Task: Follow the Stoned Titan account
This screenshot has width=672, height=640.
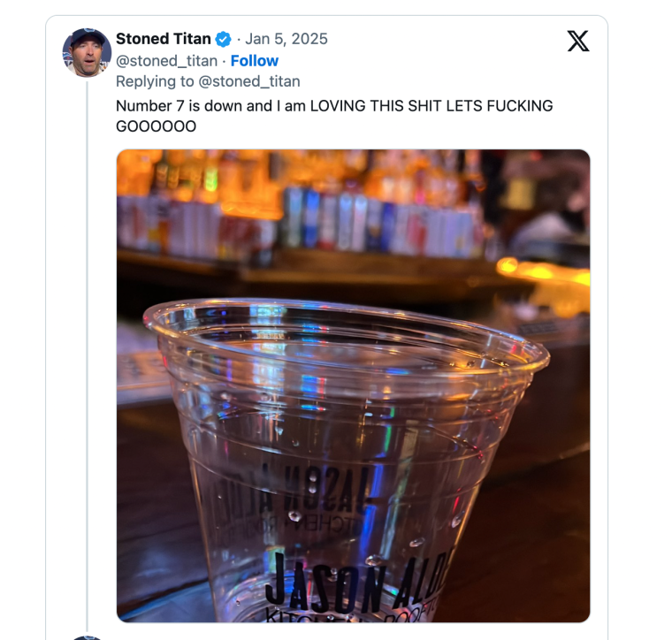Action: point(255,61)
